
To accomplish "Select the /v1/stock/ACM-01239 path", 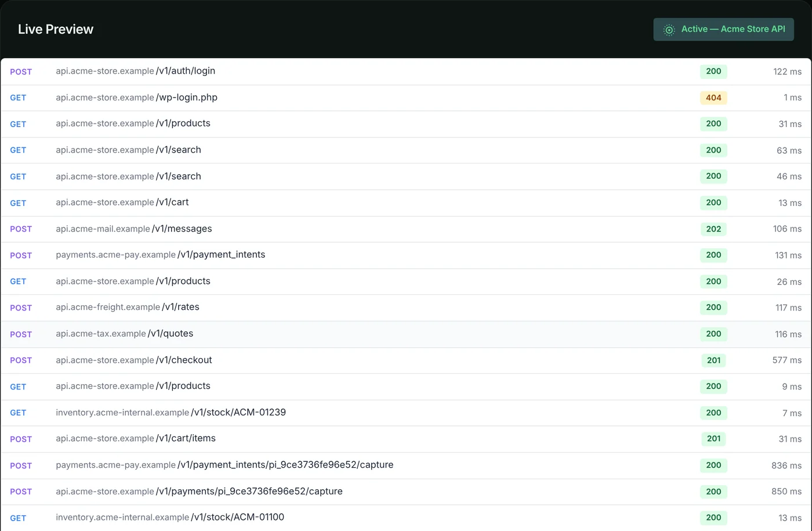I will coord(238,412).
